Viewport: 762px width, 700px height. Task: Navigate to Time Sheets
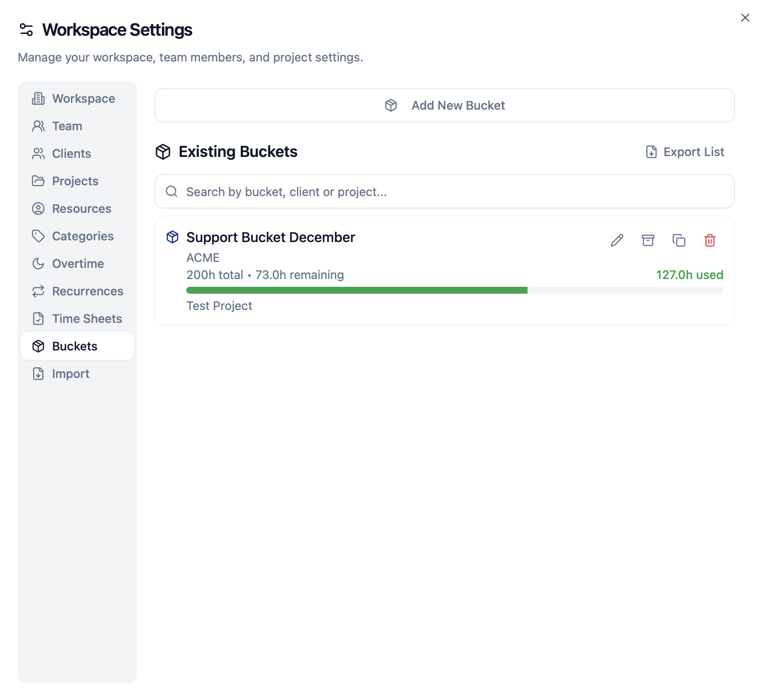coord(77,319)
